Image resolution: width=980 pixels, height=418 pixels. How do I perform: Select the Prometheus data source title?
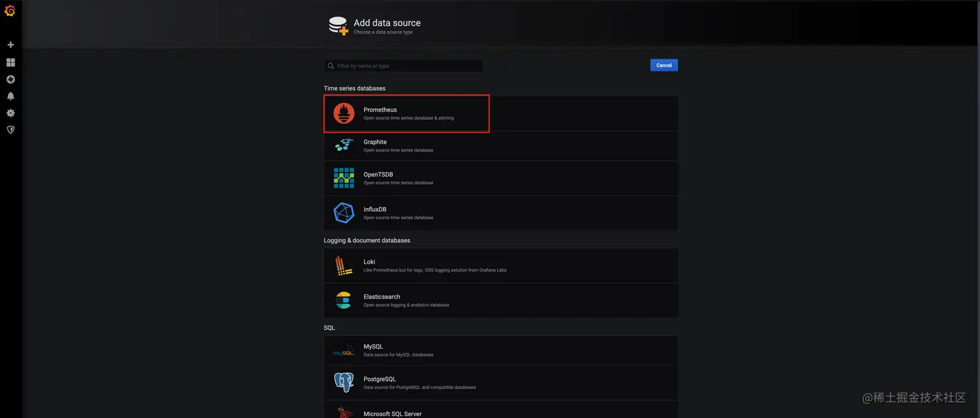pos(380,110)
